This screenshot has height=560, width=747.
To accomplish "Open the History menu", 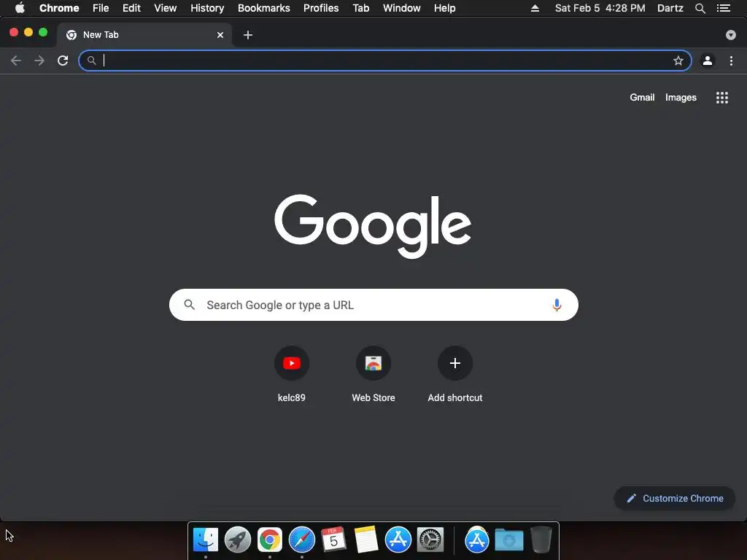I will point(207,8).
